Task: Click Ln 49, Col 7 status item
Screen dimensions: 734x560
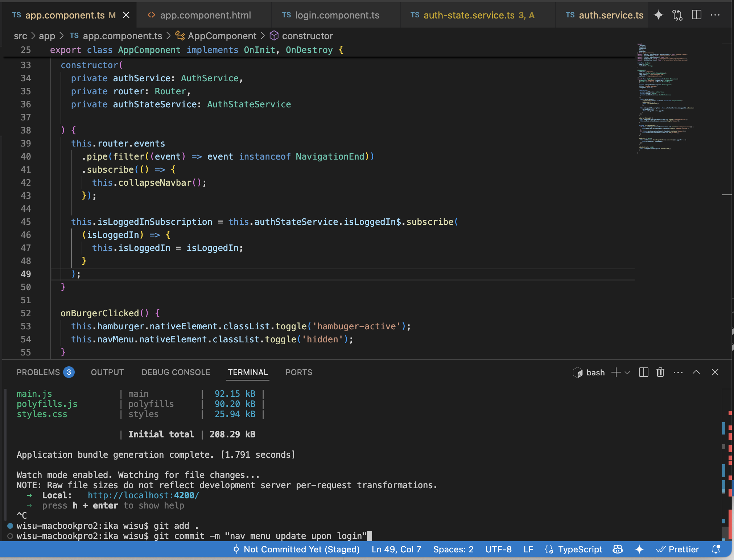Action: point(396,549)
